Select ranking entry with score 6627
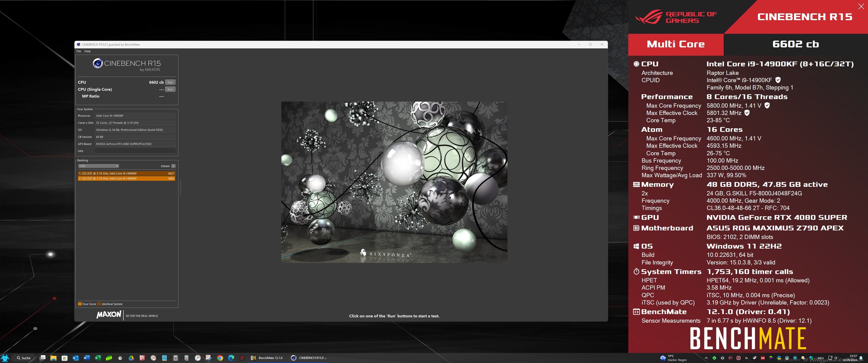The image size is (868, 363). [x=126, y=173]
